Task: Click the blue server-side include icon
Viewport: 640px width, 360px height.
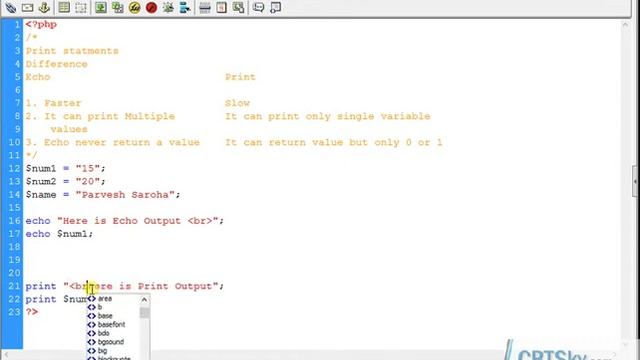Action: (185, 7)
